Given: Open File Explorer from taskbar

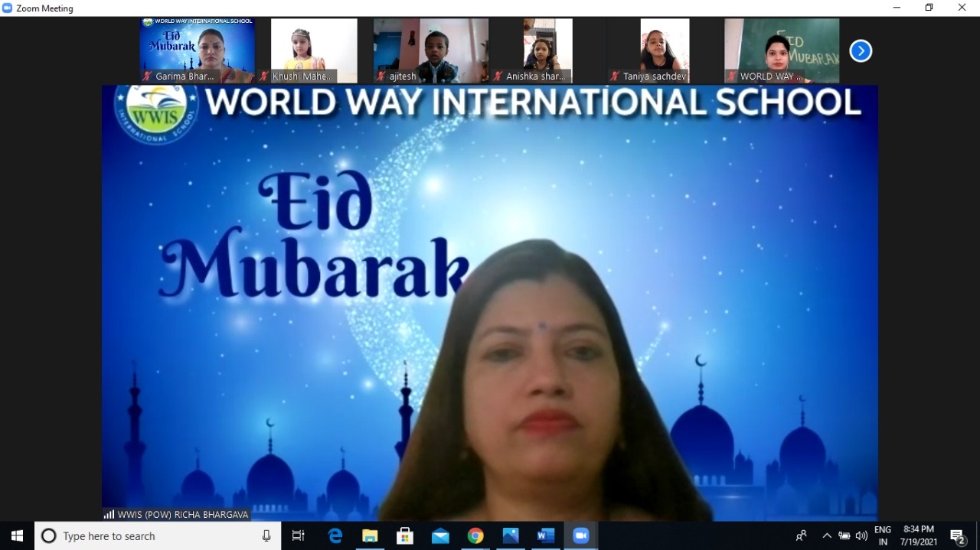Looking at the screenshot, I should coord(370,536).
